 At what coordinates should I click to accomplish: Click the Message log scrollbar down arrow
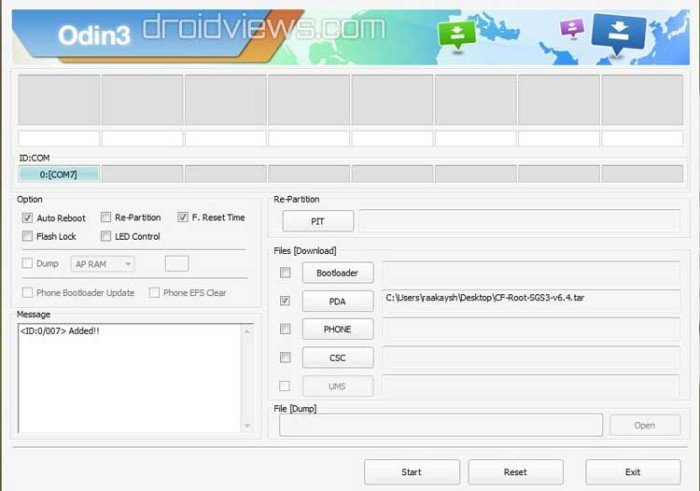(x=247, y=426)
